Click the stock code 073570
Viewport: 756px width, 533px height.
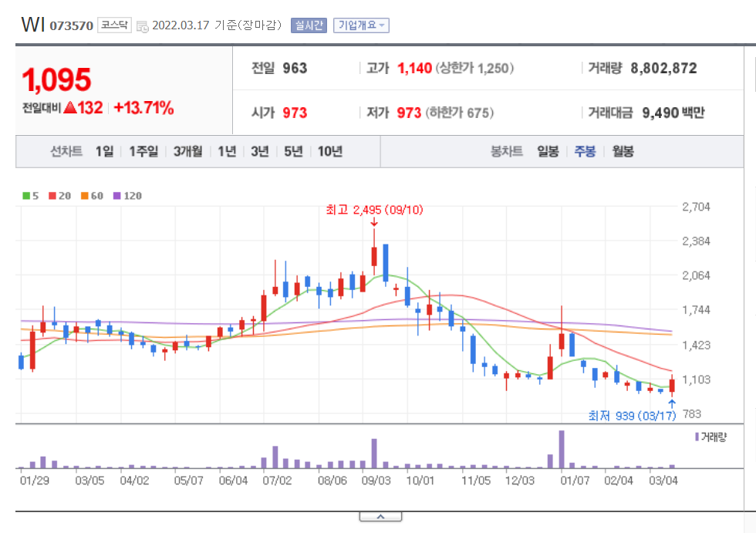click(x=71, y=26)
